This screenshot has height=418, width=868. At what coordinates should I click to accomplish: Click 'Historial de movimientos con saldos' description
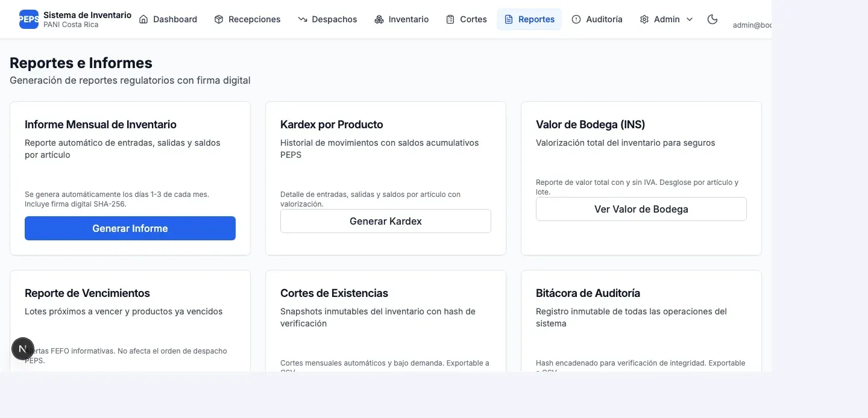pyautogui.click(x=379, y=149)
